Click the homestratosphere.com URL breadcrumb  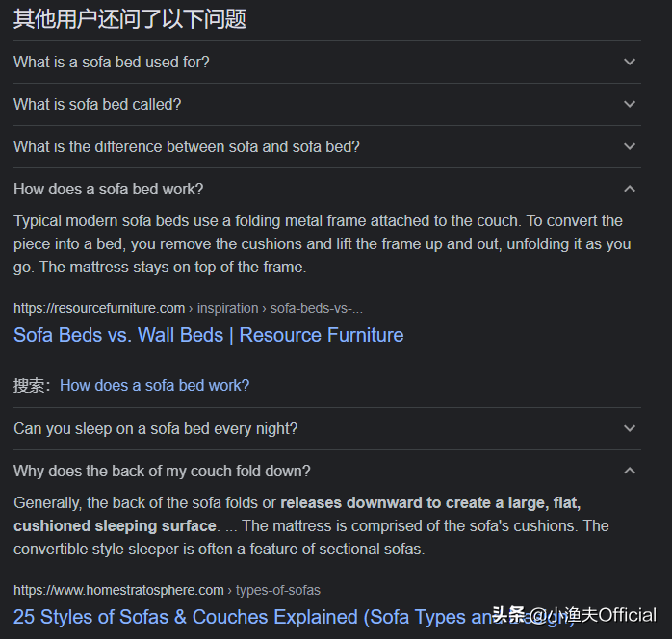click(167, 590)
